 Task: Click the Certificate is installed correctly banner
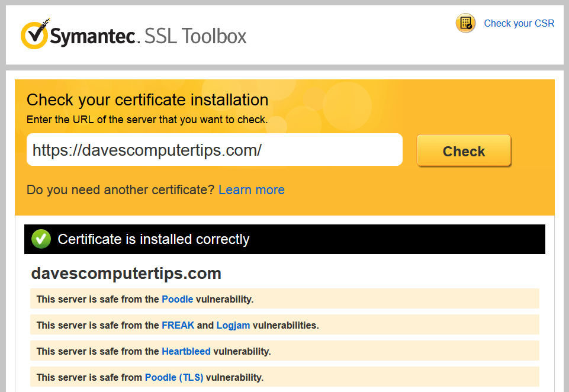point(284,239)
